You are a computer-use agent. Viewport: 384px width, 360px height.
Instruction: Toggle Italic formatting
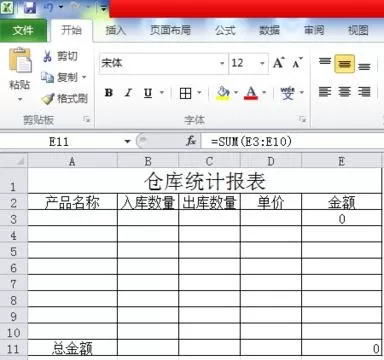tap(128, 93)
